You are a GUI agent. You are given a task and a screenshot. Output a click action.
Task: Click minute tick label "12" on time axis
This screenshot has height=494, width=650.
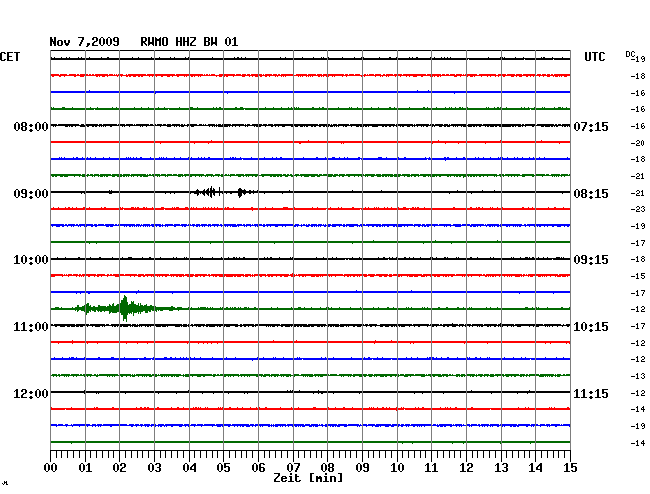coord(466,468)
